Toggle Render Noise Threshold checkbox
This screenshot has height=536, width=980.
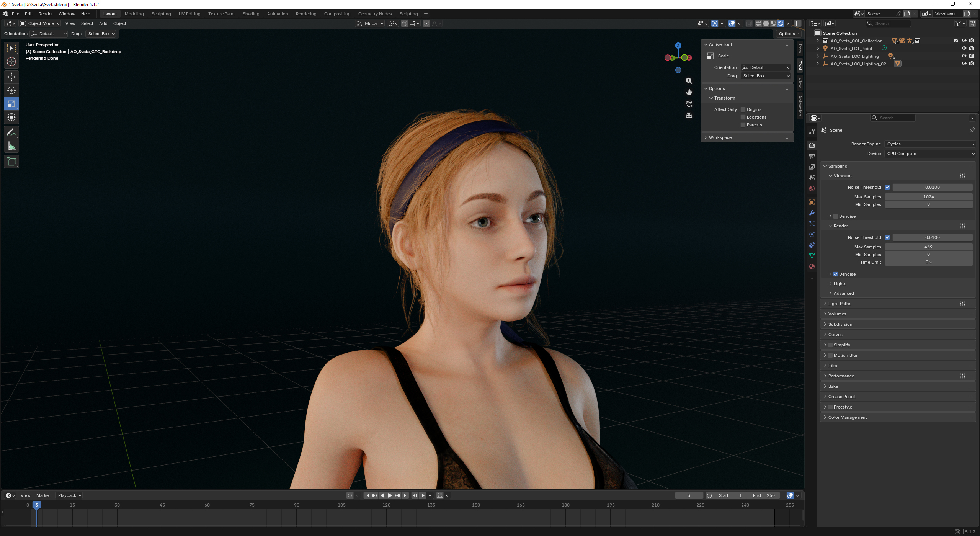tap(887, 237)
